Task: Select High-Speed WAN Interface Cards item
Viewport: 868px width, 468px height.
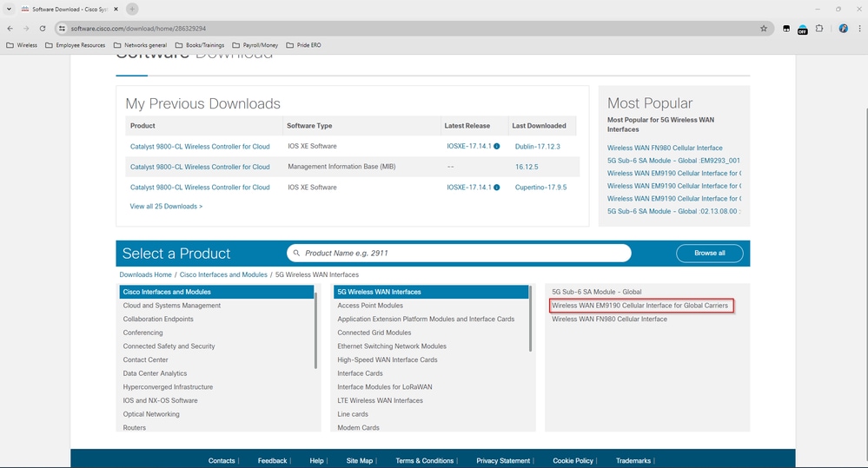Action: [x=388, y=360]
